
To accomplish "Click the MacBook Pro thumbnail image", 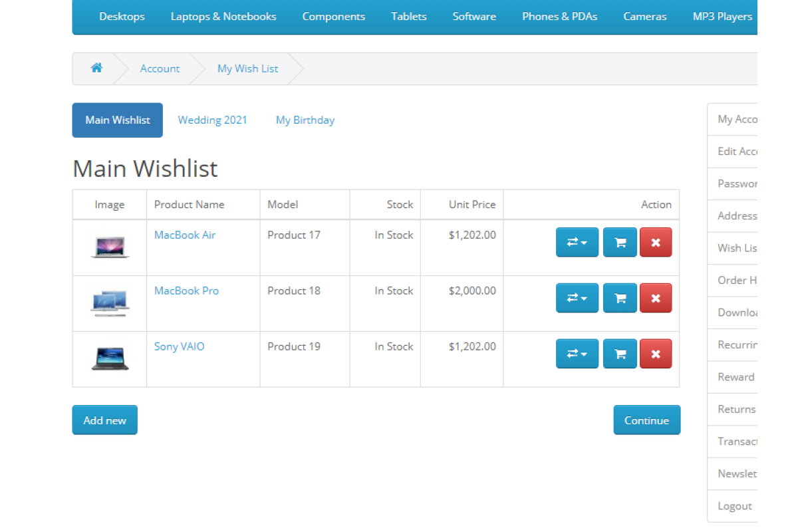I will tap(110, 303).
